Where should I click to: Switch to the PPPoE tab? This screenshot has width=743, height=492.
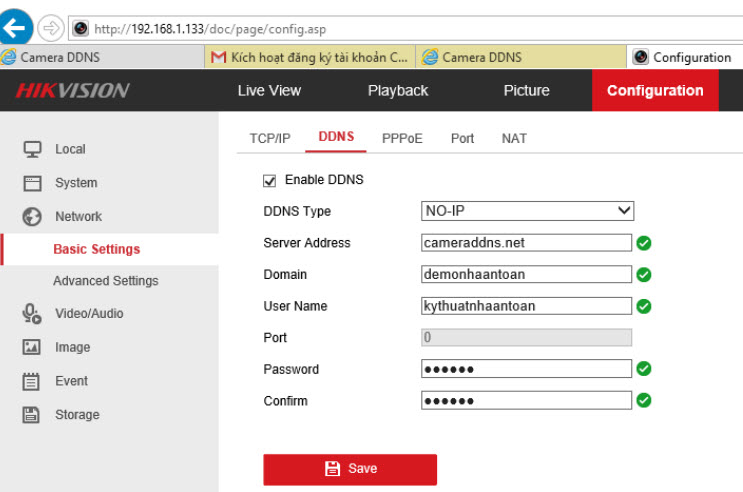(x=402, y=138)
